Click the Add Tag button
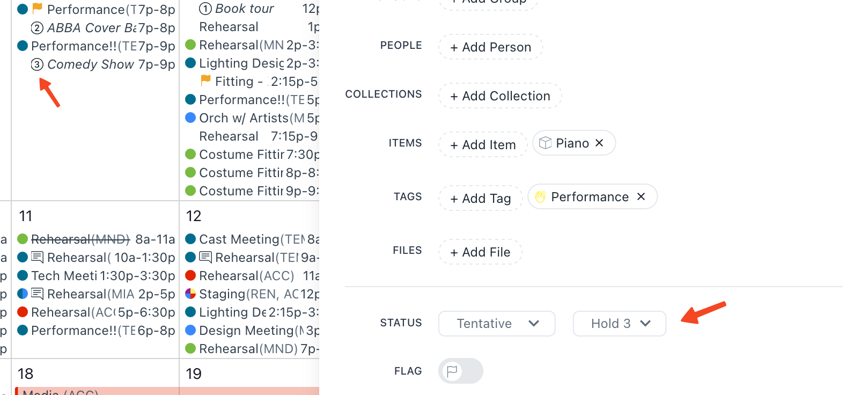This screenshot has width=868, height=395. point(481,199)
